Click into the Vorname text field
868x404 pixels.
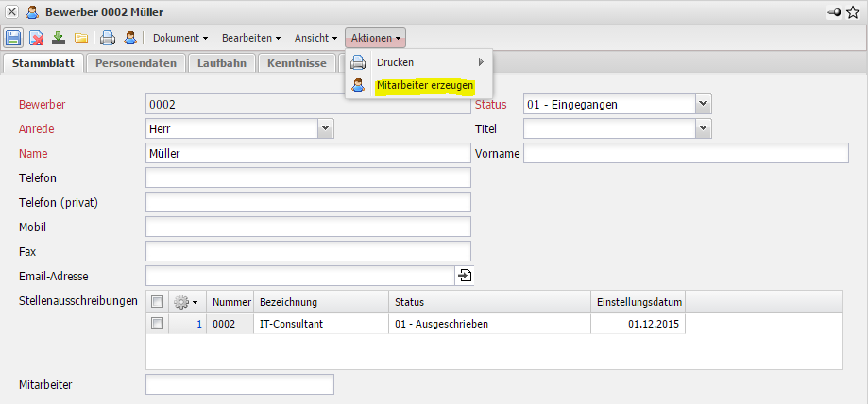click(686, 153)
